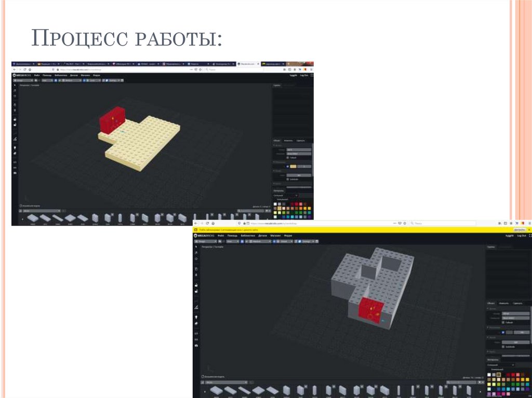Toggle fullscreen icon in lower Mecabricks header

click(x=529, y=236)
